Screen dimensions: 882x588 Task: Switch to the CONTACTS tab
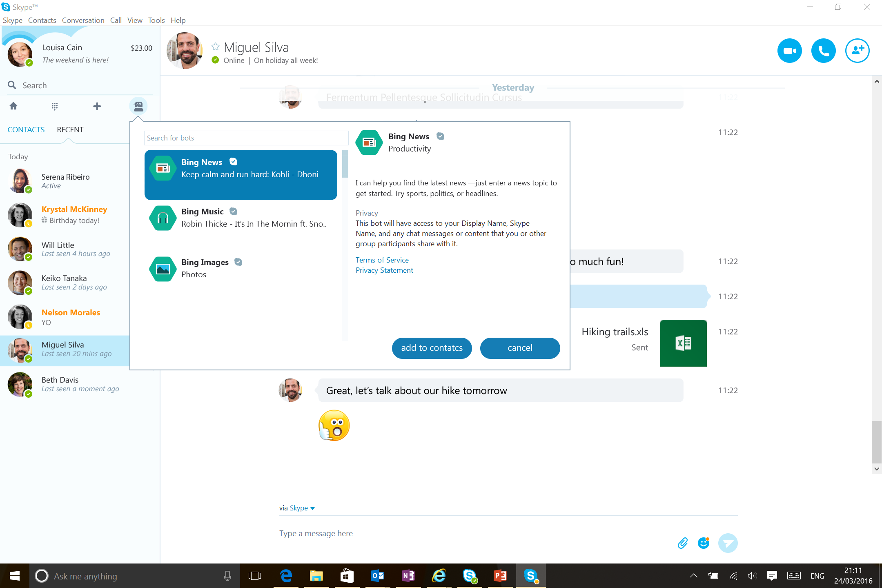point(26,130)
